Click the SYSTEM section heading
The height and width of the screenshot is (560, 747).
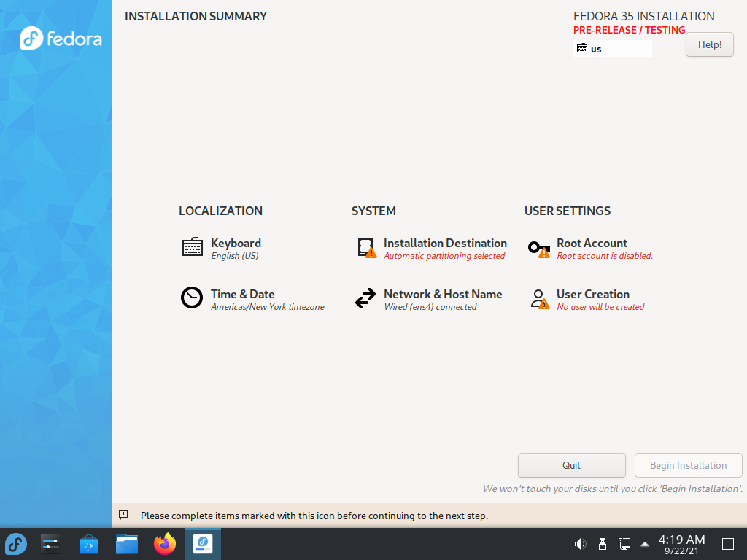[373, 211]
